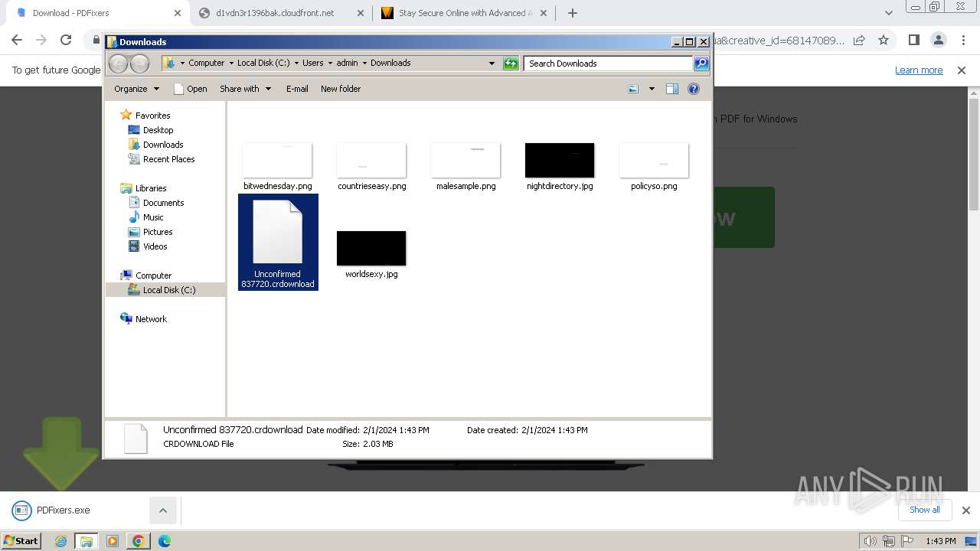This screenshot has height=551, width=980.
Task: Toggle Chrome side panel icon
Action: (x=913, y=40)
